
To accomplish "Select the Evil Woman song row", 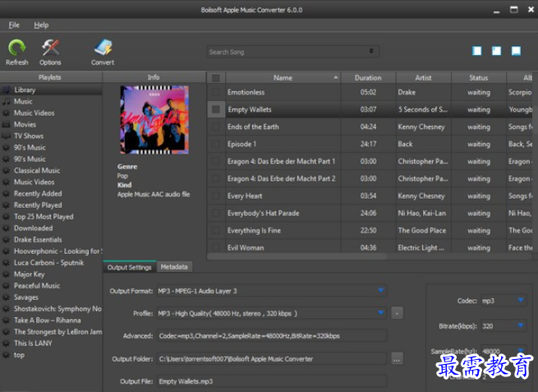I will 370,247.
